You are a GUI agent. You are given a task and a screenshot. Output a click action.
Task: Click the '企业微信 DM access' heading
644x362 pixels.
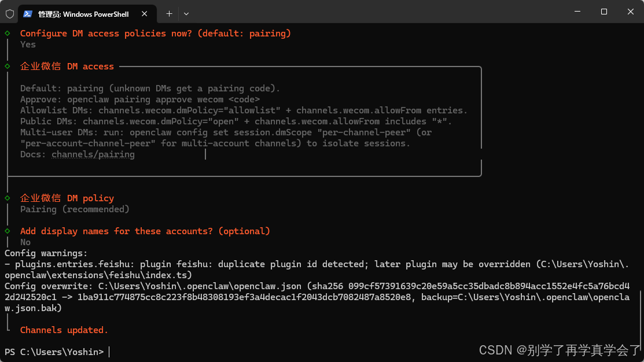click(67, 66)
